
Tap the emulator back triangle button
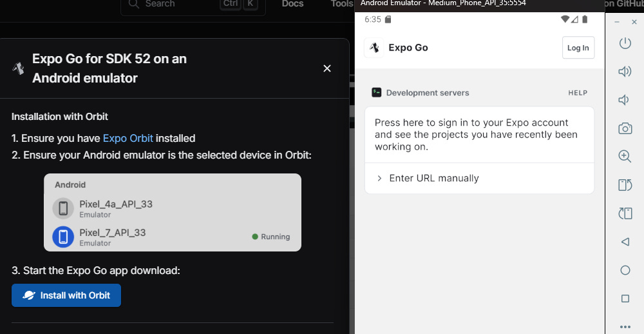coord(625,241)
